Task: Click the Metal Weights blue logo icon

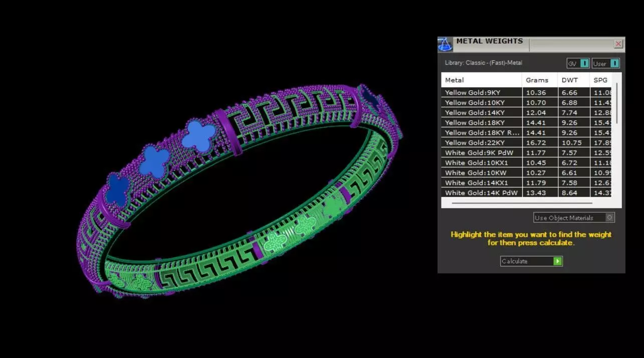Action: tap(445, 44)
